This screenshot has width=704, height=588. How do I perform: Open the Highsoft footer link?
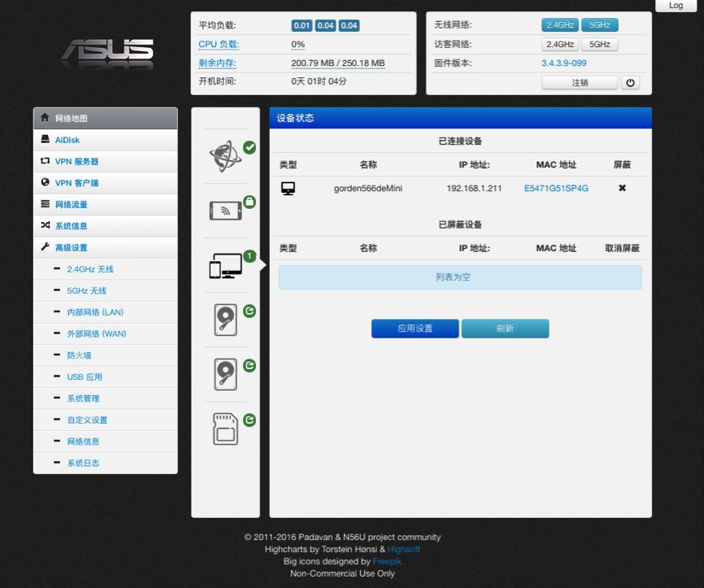point(404,549)
